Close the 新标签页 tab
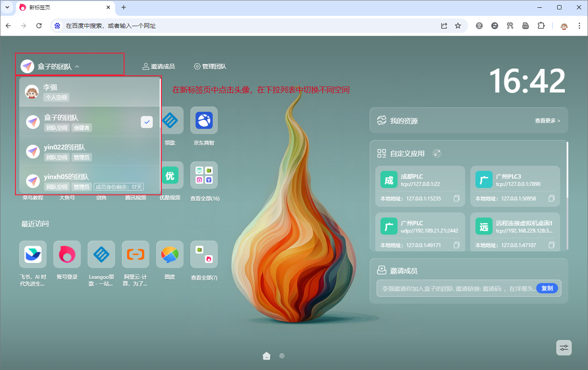This screenshot has width=588, height=370. pyautogui.click(x=109, y=7)
